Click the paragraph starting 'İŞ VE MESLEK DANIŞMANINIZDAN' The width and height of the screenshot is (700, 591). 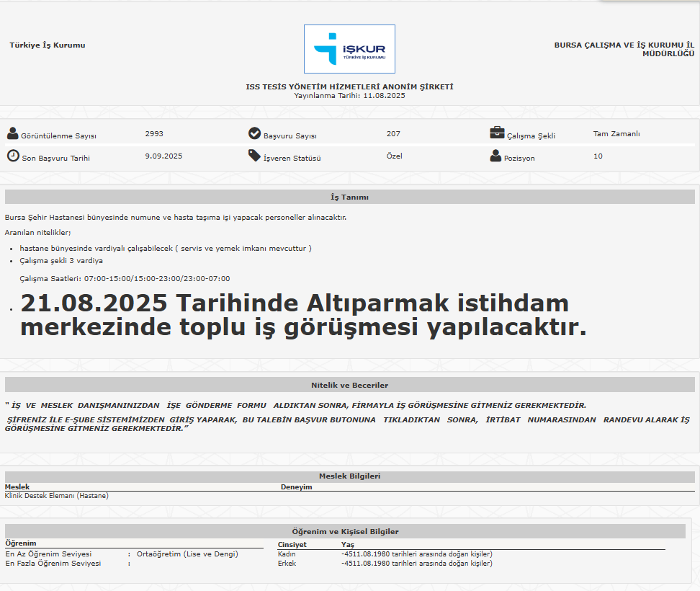295,406
